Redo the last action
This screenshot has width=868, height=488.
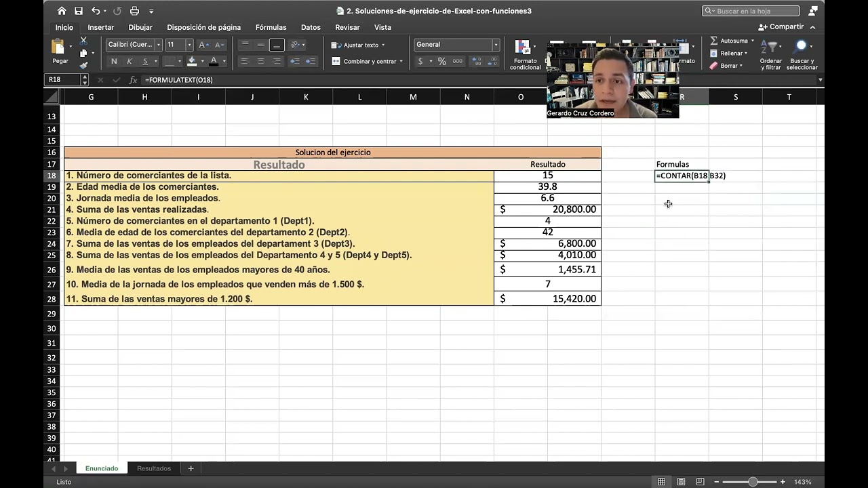click(x=117, y=11)
